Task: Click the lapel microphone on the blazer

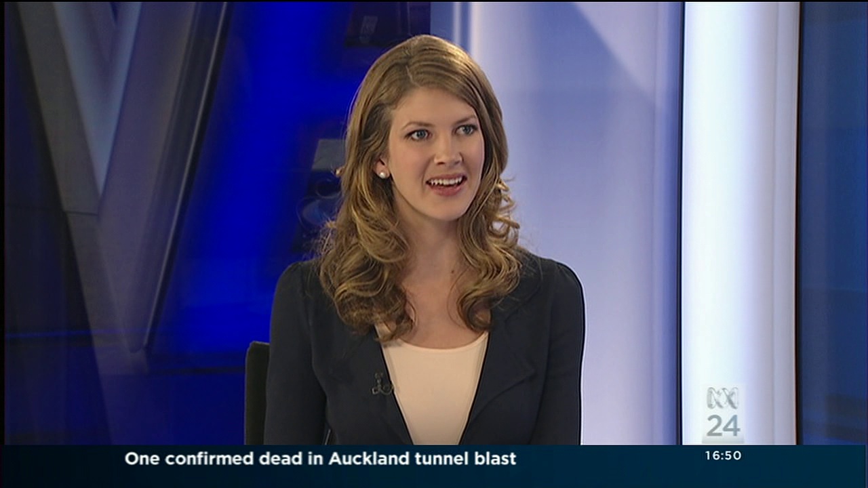Action: 382,386
